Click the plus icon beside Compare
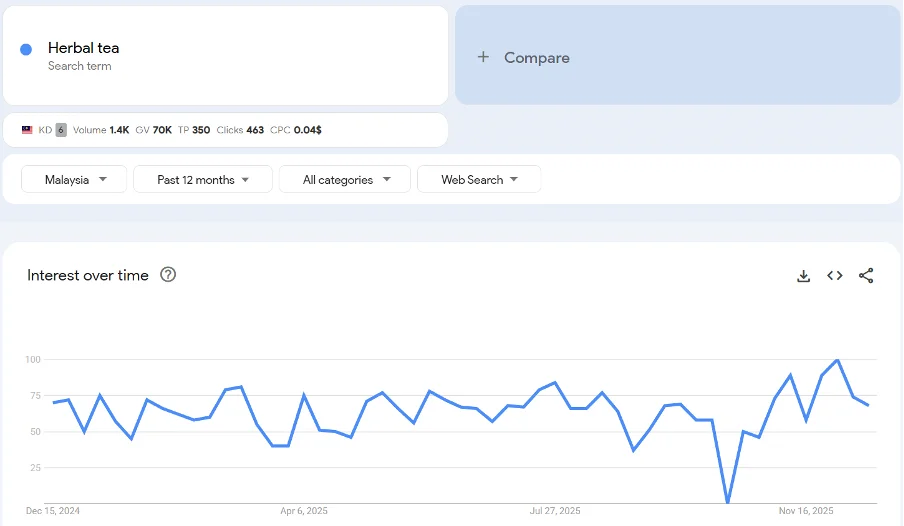Screen dimensions: 904x526 (483, 57)
